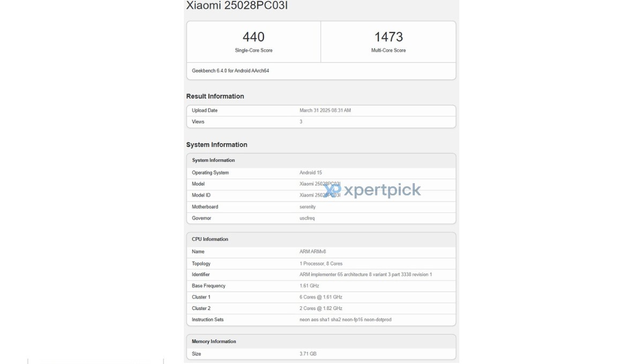Click the Operating System value Android 15
The width and height of the screenshot is (643, 364).
(x=311, y=173)
